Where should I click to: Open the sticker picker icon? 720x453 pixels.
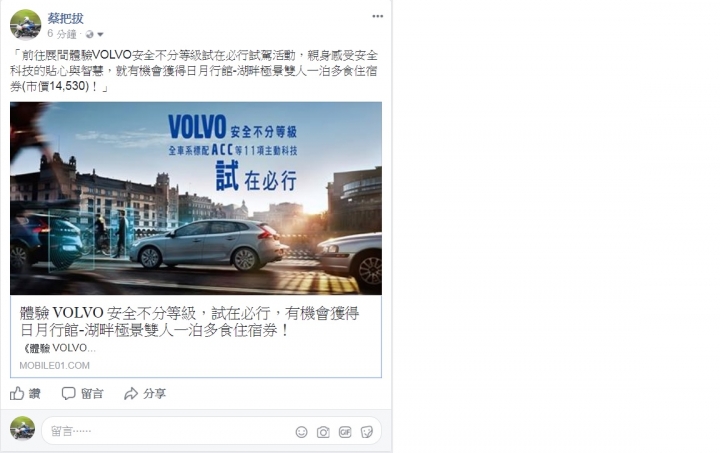pyautogui.click(x=366, y=432)
